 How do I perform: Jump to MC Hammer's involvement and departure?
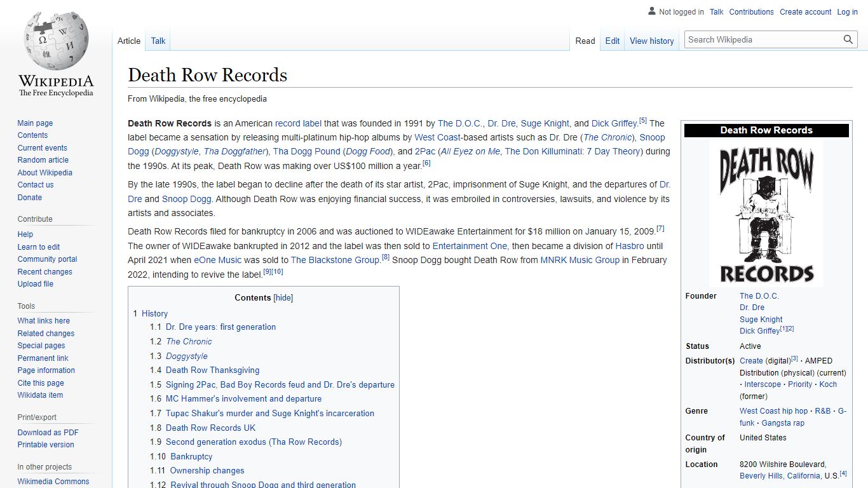(243, 398)
